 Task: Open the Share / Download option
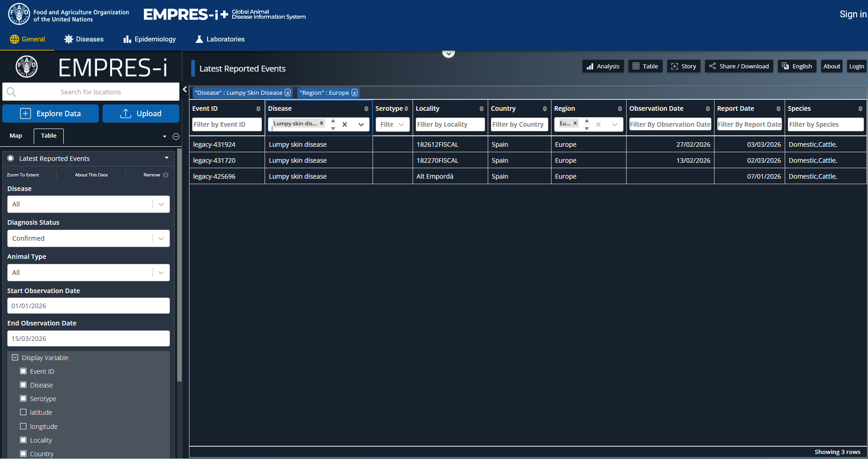[739, 66]
